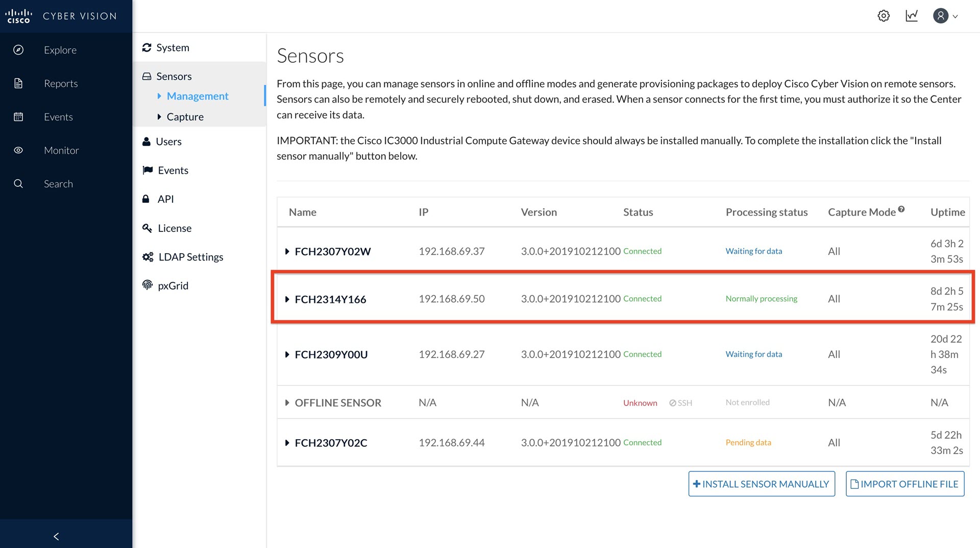Click IP address 192.168.69.27
Screen dimensions: 980x548
(x=452, y=354)
